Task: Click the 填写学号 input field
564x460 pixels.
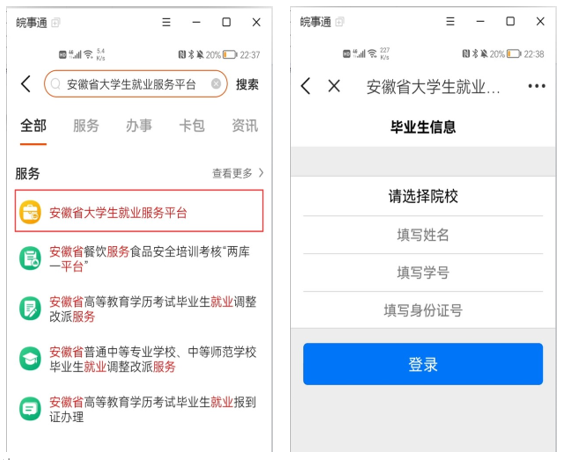Action: click(423, 273)
